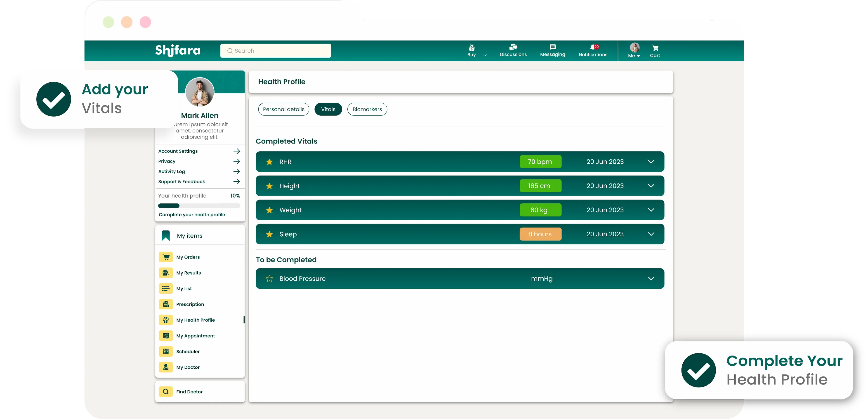Expand the Height vital row
The image size is (868, 419).
(x=651, y=186)
